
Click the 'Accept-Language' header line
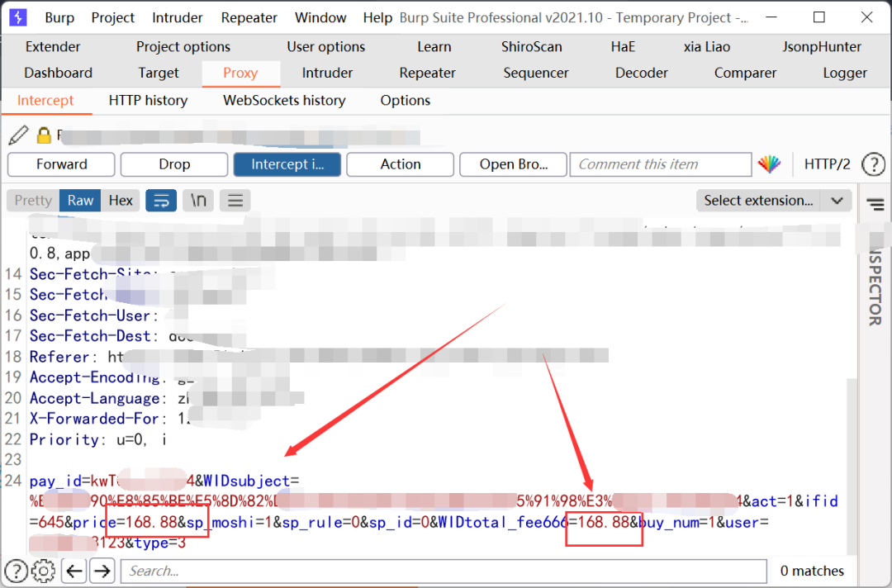(x=109, y=398)
